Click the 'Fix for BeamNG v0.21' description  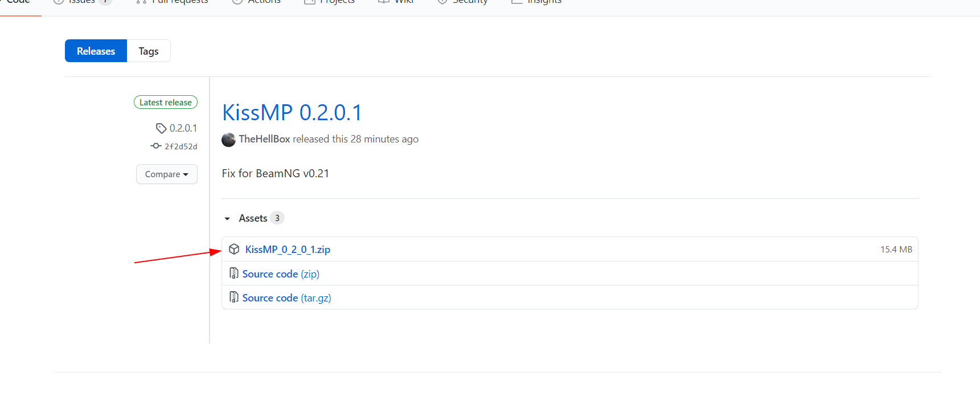coord(276,173)
